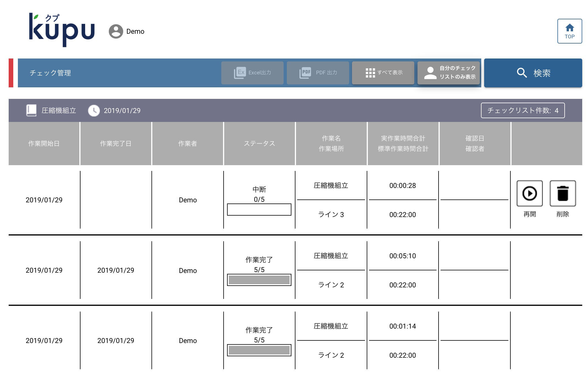The width and height of the screenshot is (588, 375).
Task: Click the kupu logo
Action: point(62,30)
